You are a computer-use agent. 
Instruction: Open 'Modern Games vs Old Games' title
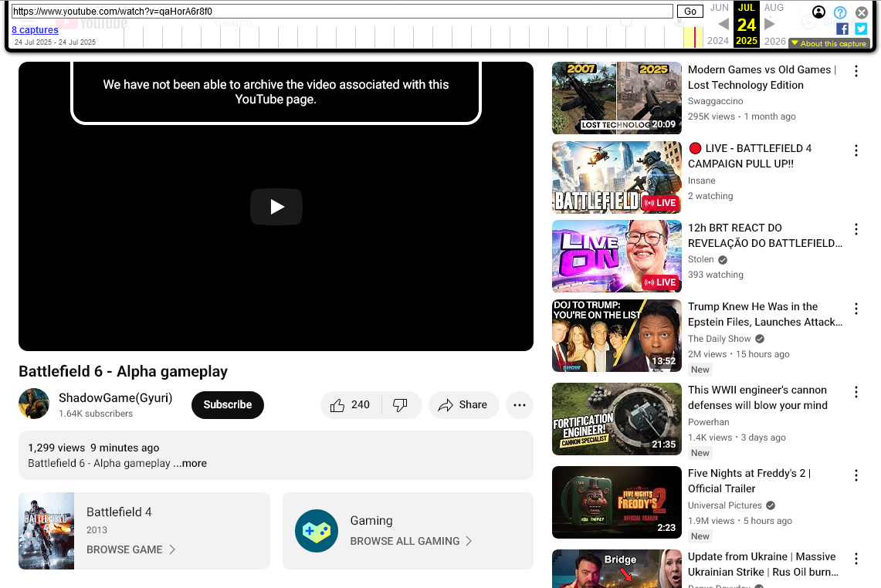[x=762, y=77]
